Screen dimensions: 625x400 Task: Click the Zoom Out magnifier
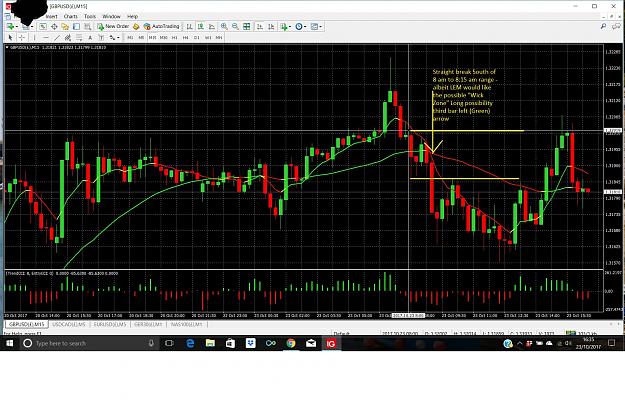[235, 27]
